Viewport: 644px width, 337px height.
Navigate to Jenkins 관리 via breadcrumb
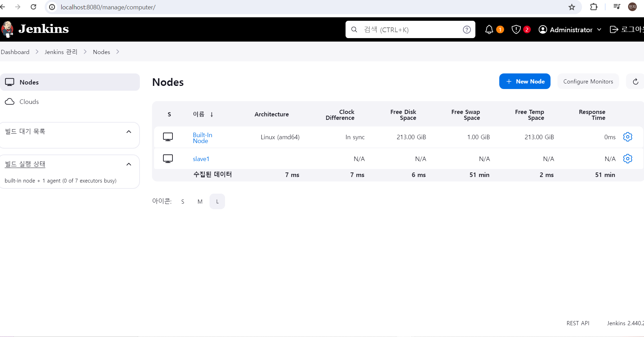point(61,52)
